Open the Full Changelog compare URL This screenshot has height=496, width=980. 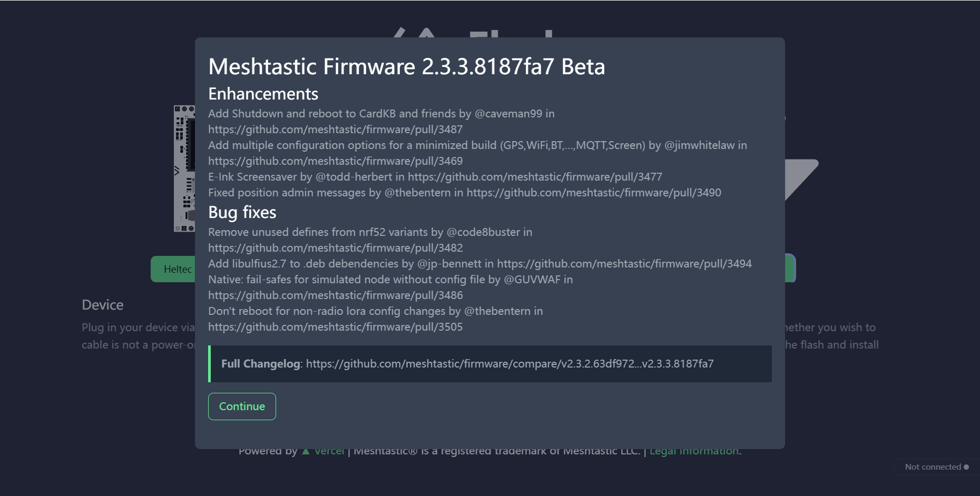click(x=509, y=364)
